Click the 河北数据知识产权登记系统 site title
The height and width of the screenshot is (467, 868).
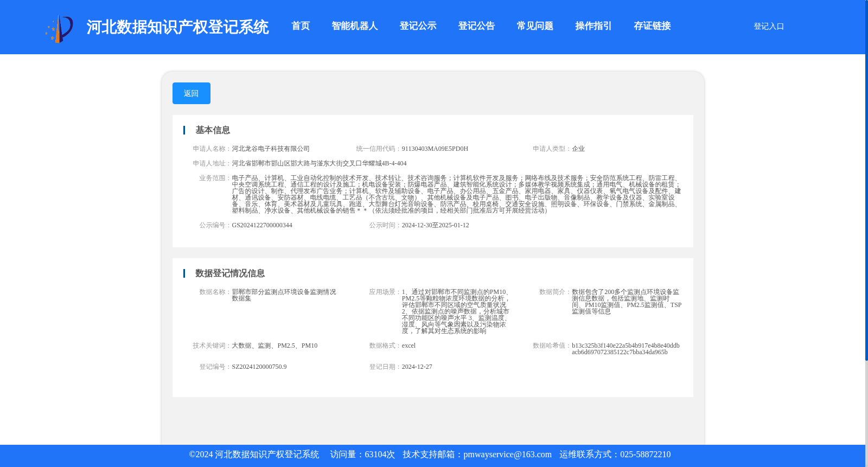(177, 27)
